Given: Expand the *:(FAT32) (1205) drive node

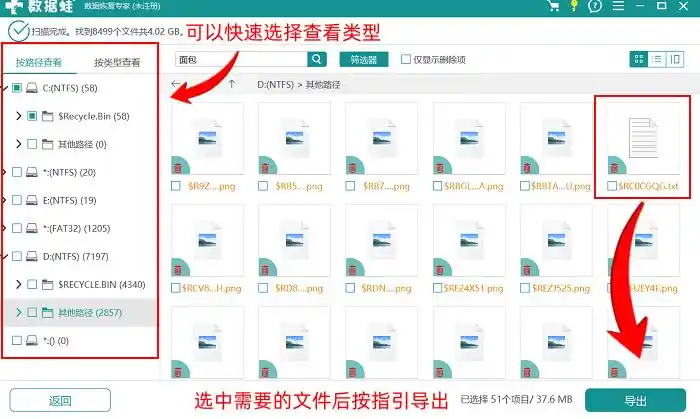Looking at the screenshot, I should (4, 228).
